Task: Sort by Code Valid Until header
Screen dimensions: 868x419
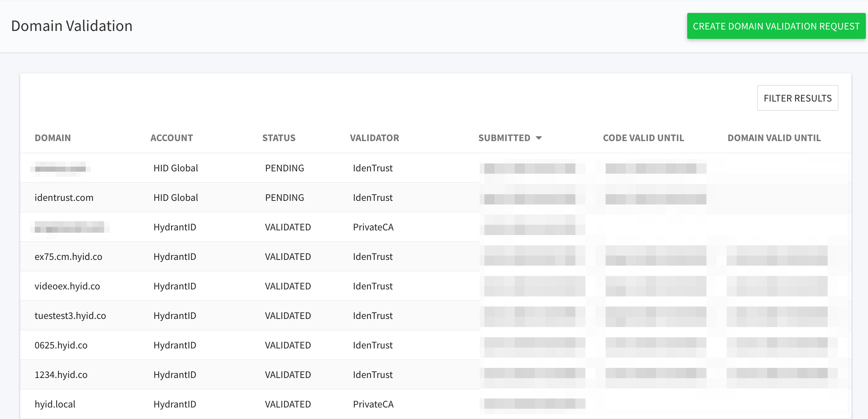Action: 644,138
